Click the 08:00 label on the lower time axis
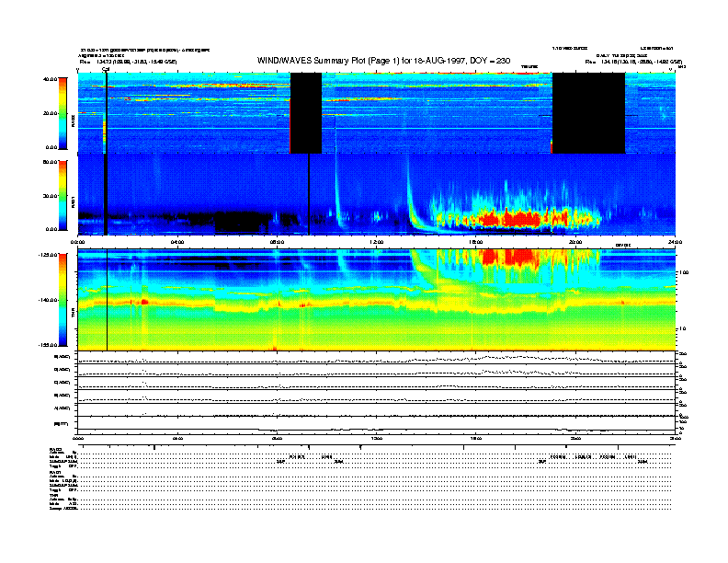The width and height of the screenshot is (728, 563). pyautogui.click(x=278, y=438)
